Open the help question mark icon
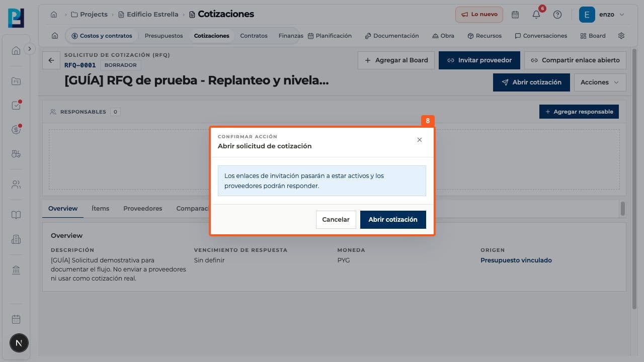The image size is (644, 362). tap(557, 15)
